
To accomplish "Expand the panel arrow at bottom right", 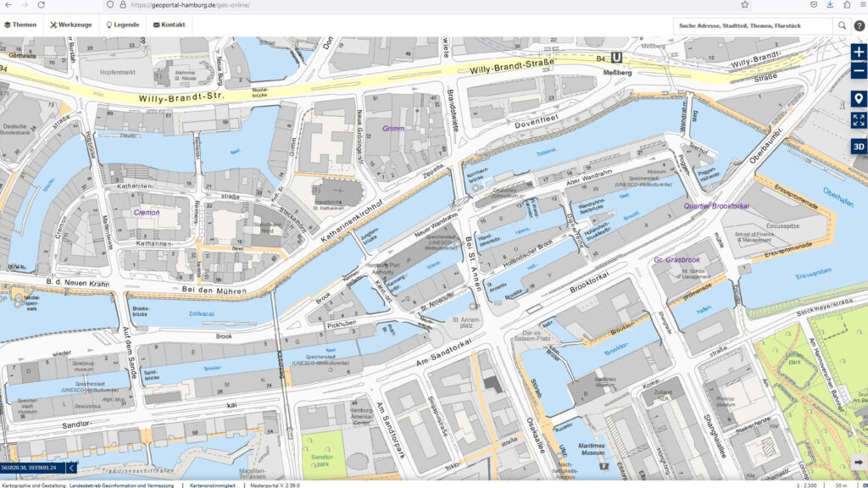I will 859,463.
